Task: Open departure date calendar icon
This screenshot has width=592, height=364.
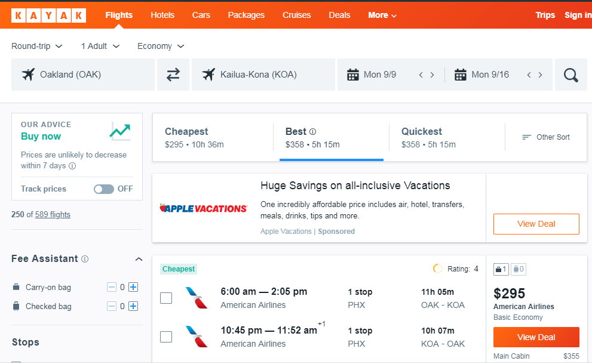Action: pos(353,75)
